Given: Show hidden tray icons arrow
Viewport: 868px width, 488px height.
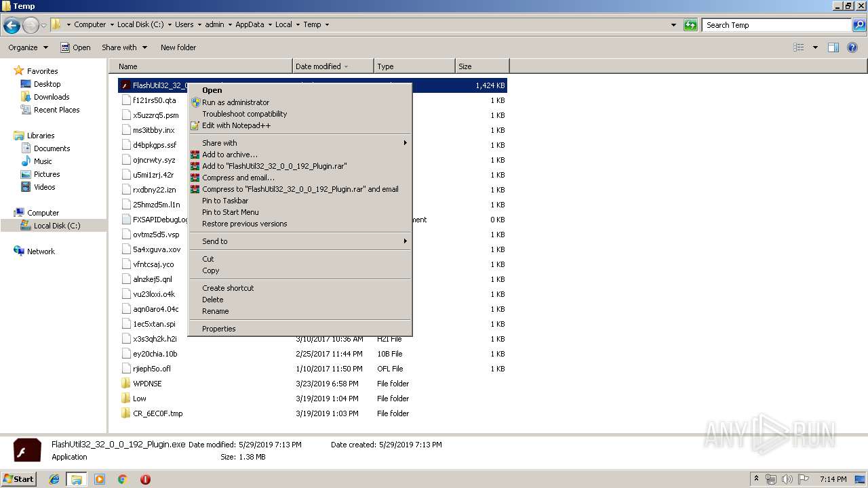Looking at the screenshot, I should (757, 479).
